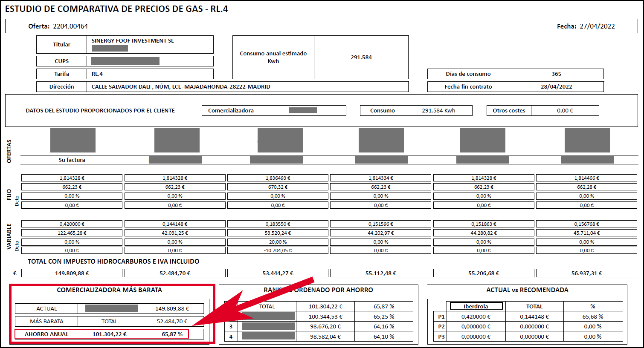644x348 pixels.
Task: Select the variable amount 42.031,25 €
Action: click(x=175, y=233)
